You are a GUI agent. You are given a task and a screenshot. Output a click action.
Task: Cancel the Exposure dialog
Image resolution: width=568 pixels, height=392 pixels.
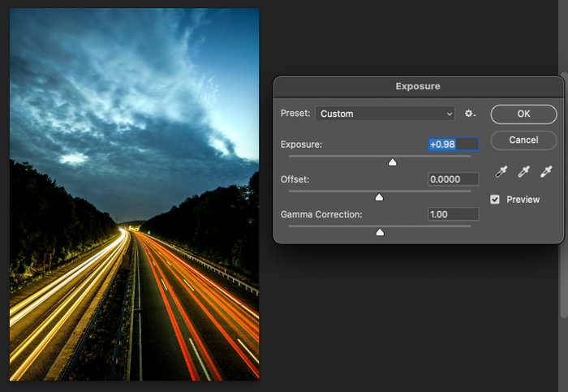click(523, 140)
